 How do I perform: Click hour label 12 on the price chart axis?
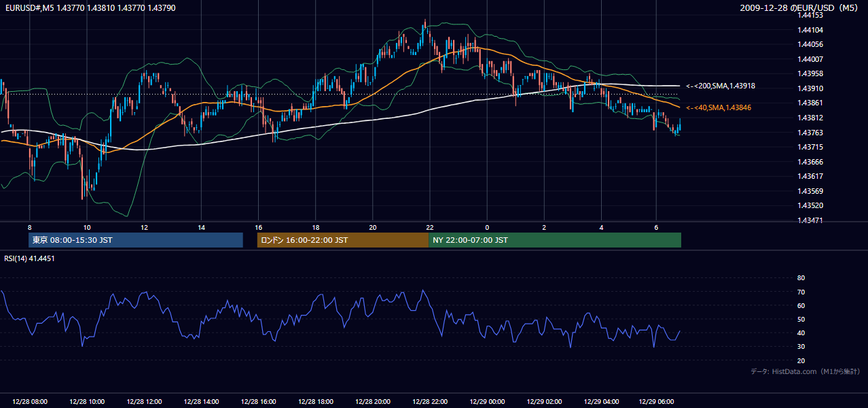144,227
